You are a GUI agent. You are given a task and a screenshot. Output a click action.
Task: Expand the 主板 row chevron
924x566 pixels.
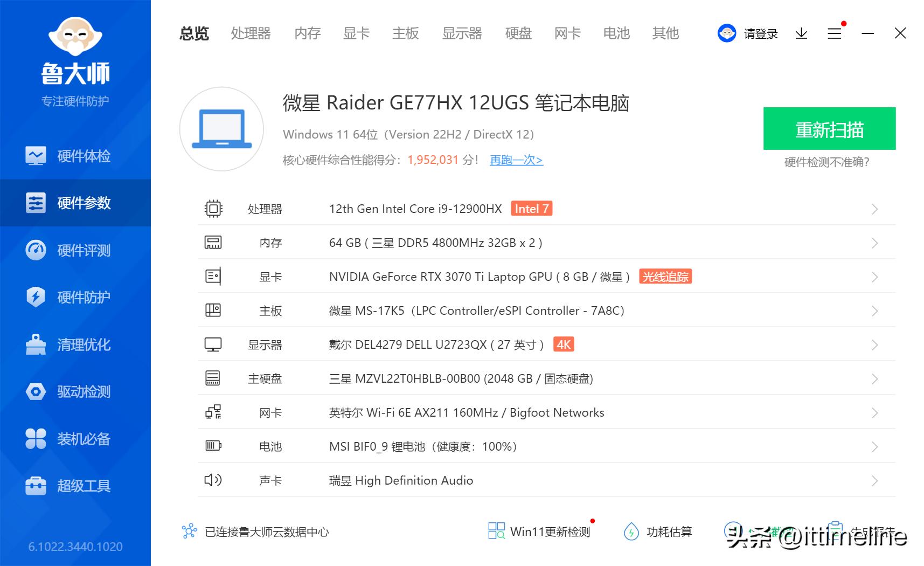click(874, 311)
